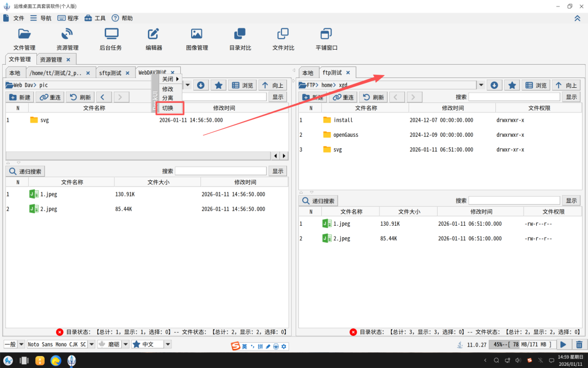Click the trash can icon at bottom right
This screenshot has width=588, height=368.
click(579, 345)
